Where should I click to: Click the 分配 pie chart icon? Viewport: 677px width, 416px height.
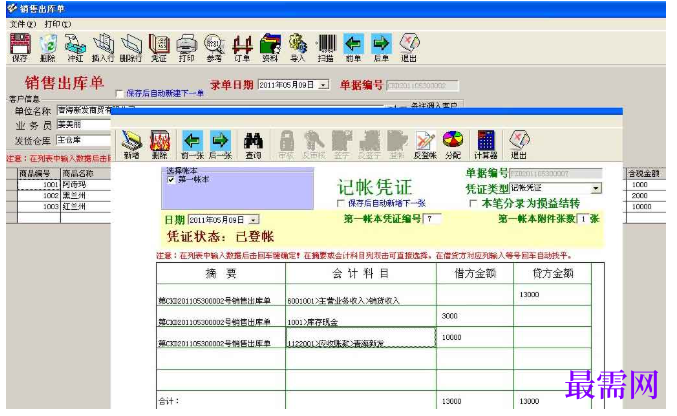click(x=453, y=145)
